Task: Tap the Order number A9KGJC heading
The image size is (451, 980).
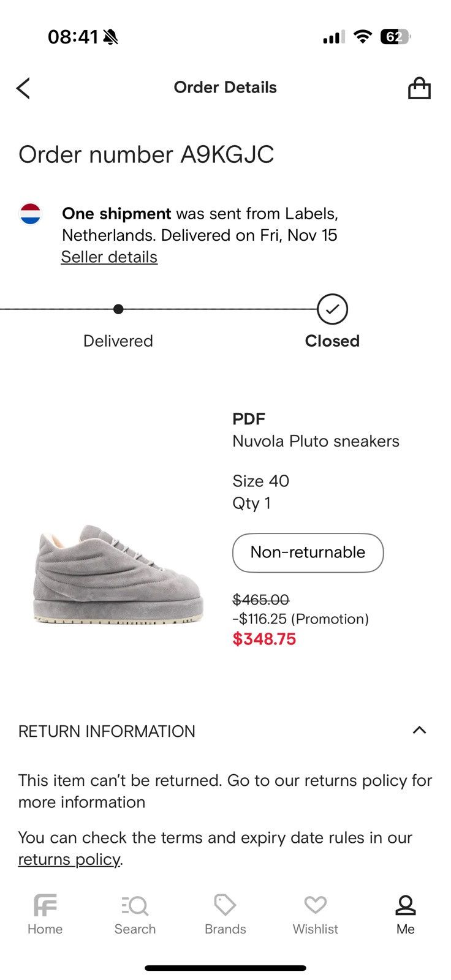Action: click(147, 154)
